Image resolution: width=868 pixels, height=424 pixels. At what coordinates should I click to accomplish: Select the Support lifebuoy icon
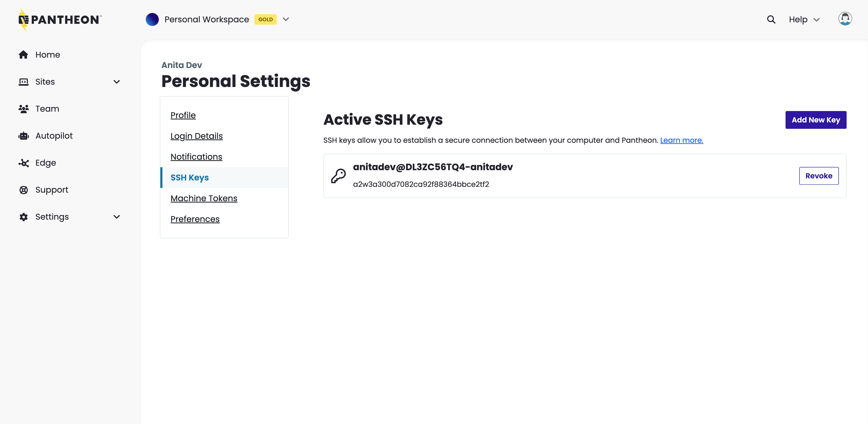pyautogui.click(x=23, y=190)
